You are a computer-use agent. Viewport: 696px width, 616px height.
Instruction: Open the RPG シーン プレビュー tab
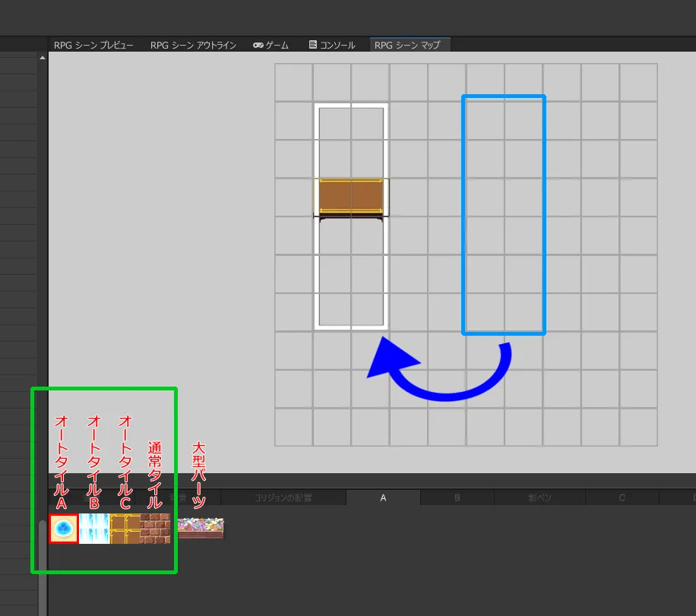click(x=93, y=46)
